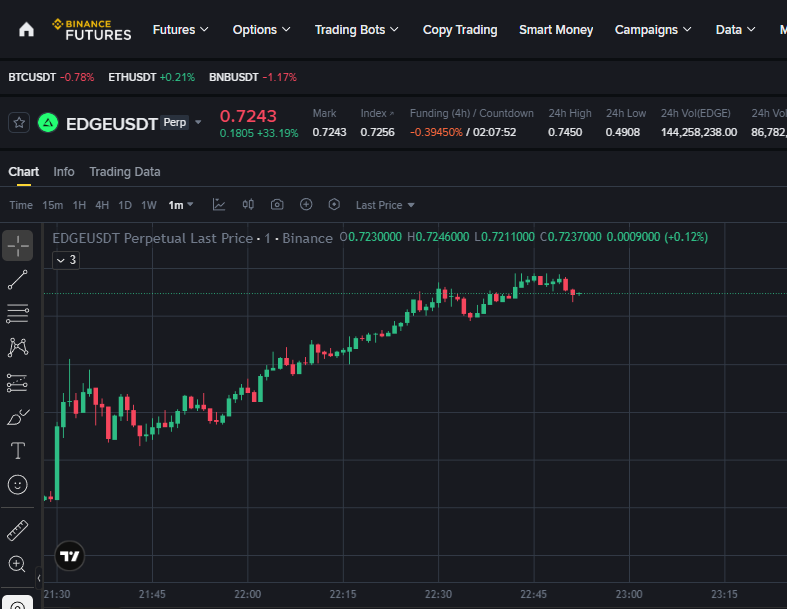Select the 1W interval
The image size is (787, 609).
(149, 205)
